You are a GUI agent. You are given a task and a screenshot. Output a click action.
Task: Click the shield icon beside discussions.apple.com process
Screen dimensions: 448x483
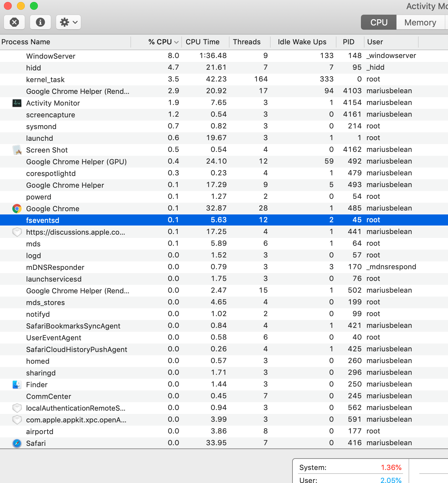(17, 232)
